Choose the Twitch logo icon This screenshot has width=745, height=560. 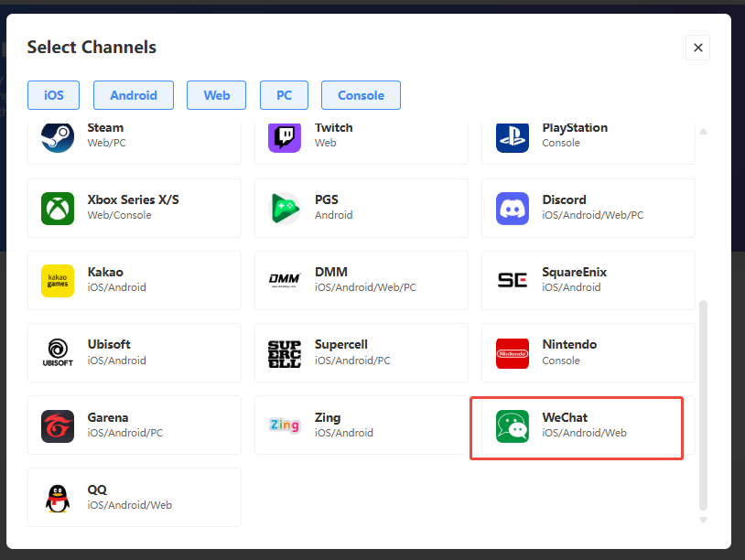coord(285,138)
